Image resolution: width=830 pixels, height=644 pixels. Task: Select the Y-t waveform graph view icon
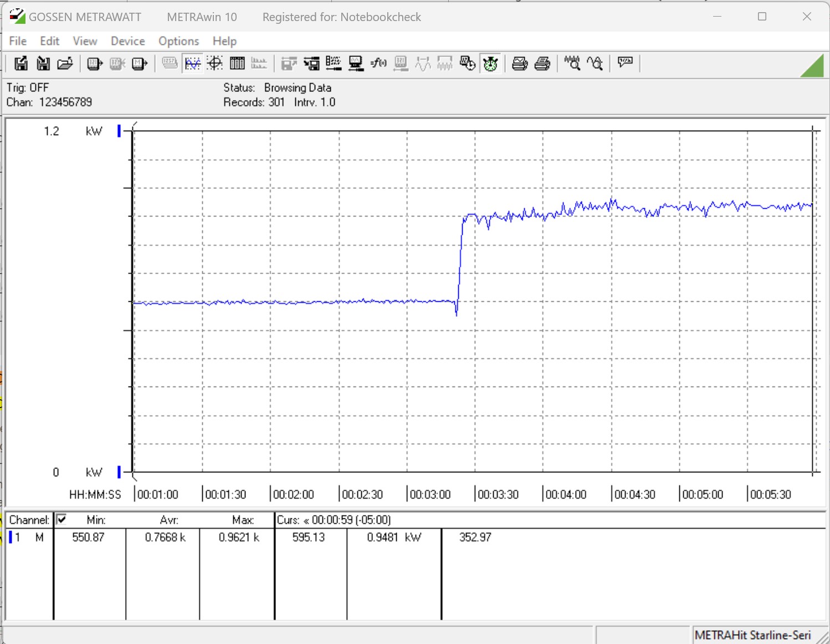(192, 64)
